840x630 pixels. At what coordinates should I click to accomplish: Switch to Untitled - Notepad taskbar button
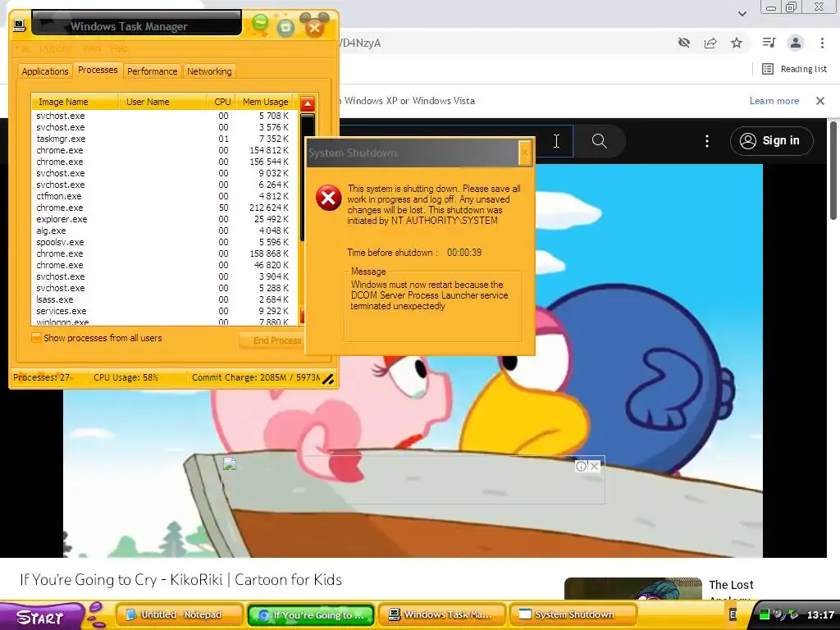180,614
